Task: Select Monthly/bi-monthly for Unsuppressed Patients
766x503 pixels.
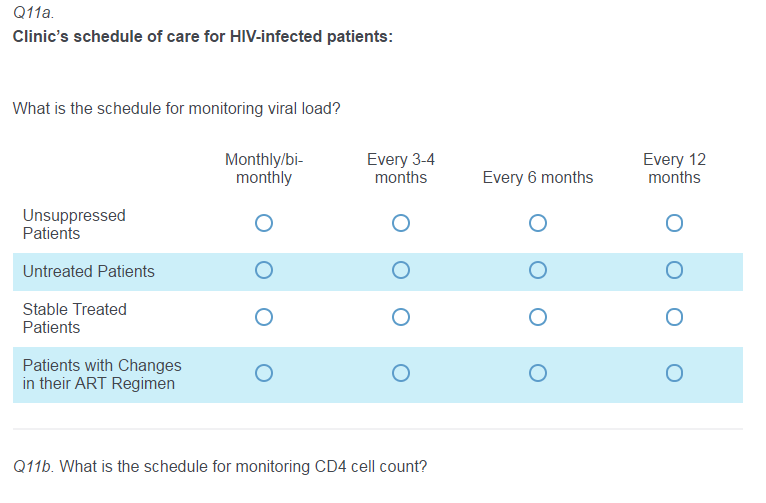Action: pos(264,223)
